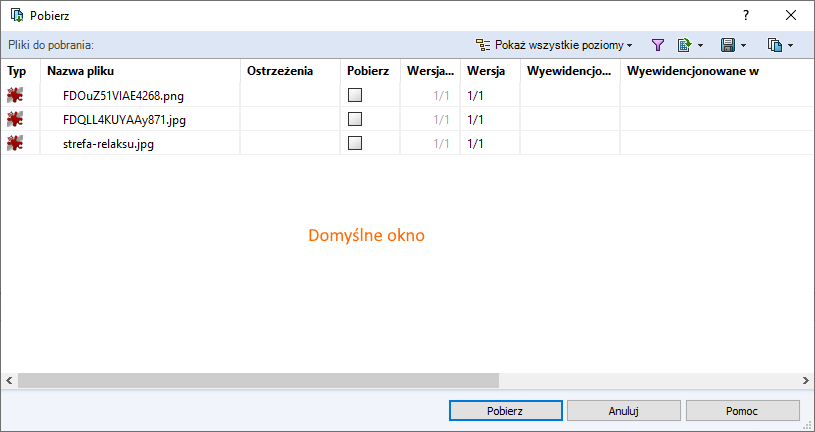Enable download checkbox for strefa-relaksu.jpg
This screenshot has width=815, height=432.
[x=355, y=143]
